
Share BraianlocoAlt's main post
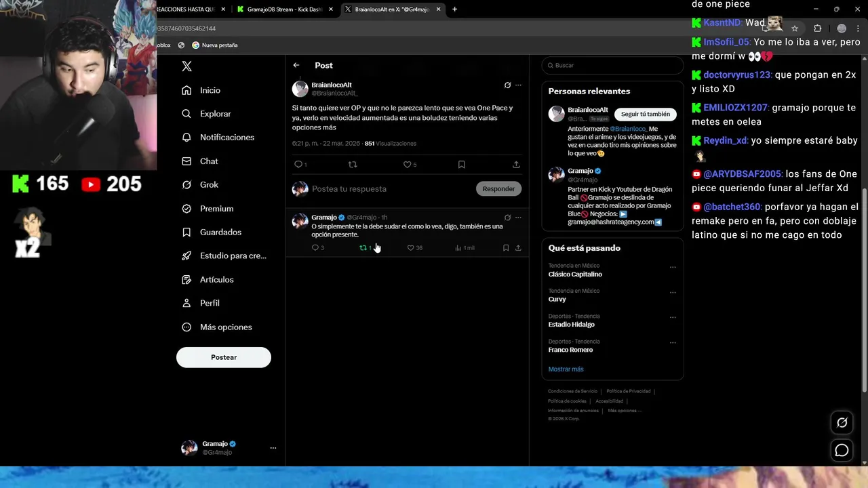(x=516, y=164)
